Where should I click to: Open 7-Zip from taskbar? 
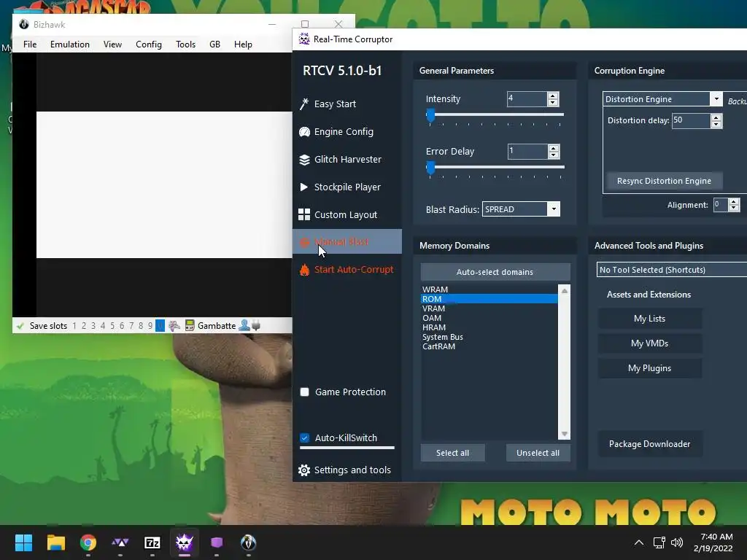pyautogui.click(x=152, y=542)
